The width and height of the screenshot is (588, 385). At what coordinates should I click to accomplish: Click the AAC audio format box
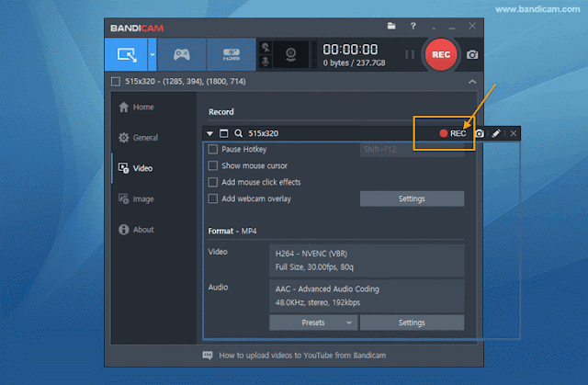pos(367,296)
